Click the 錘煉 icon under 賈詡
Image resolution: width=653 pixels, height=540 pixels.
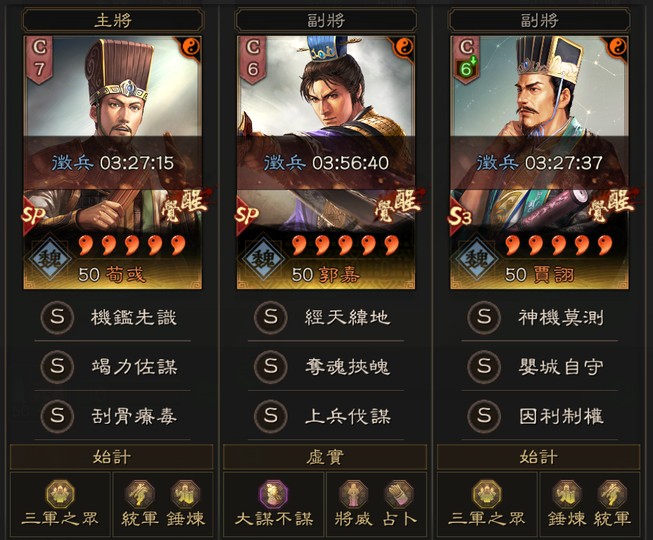[566, 494]
